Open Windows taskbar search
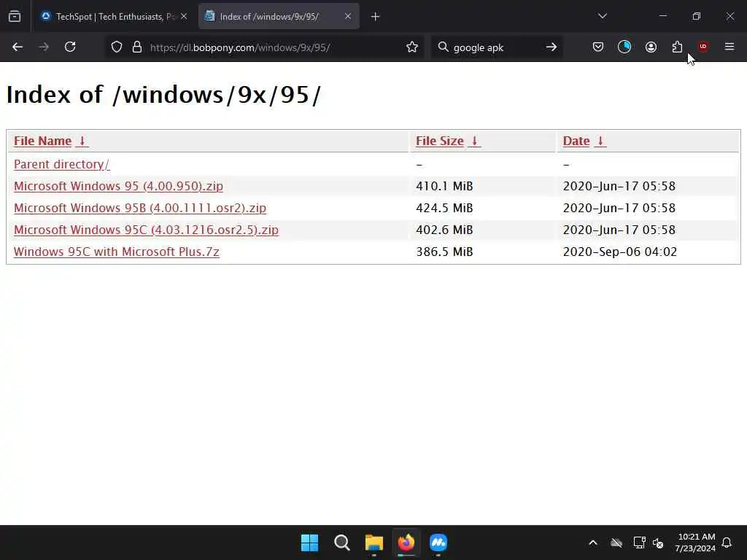747x560 pixels. pos(341,542)
